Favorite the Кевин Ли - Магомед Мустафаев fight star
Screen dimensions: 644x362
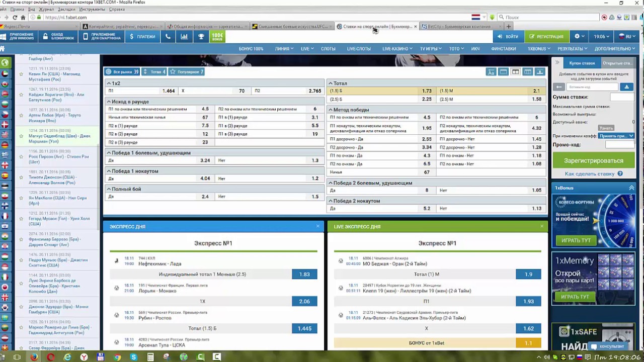21,74
